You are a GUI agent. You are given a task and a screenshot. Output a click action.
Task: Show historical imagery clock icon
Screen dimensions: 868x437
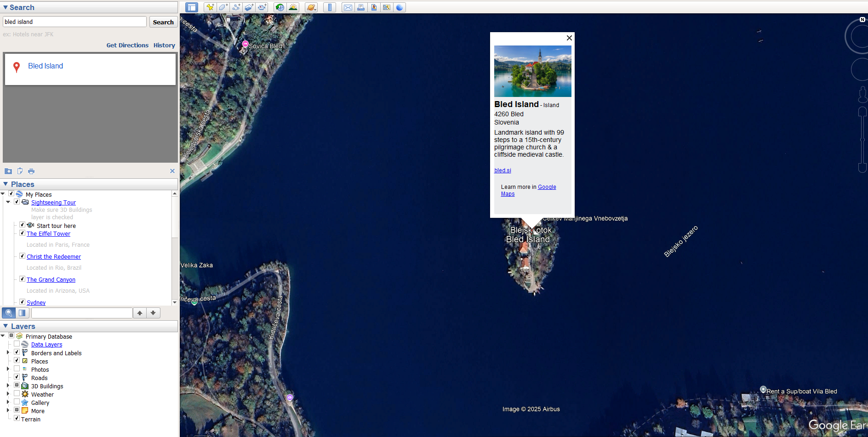coord(280,7)
